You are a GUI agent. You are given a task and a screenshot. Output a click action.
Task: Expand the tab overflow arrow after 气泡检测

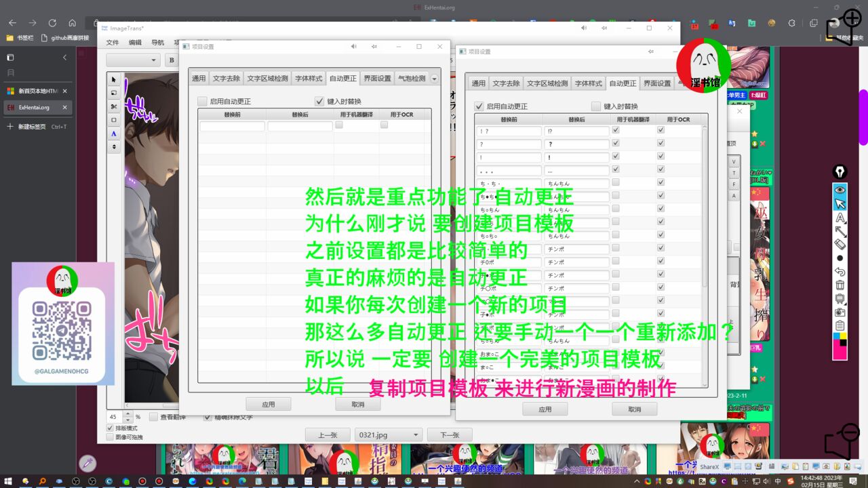(435, 79)
